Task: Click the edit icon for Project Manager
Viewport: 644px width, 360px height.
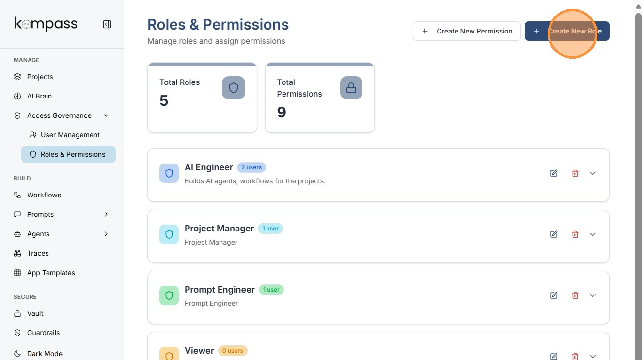Action: [554, 234]
